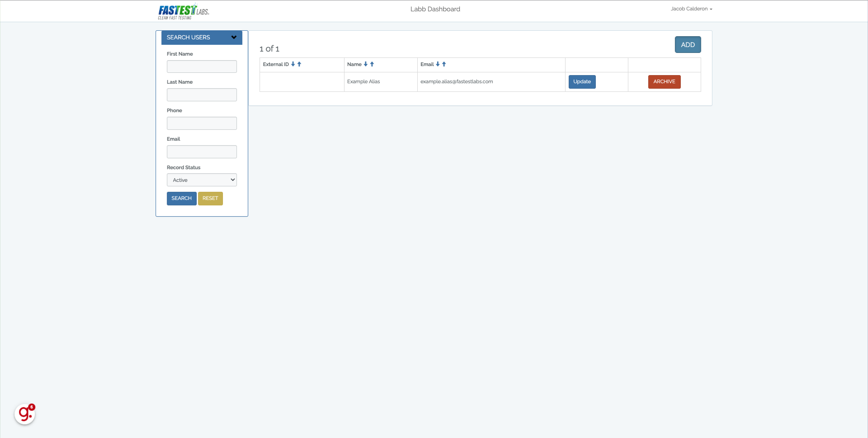
Task: Click the '1 of 1' results count
Action: 269,49
